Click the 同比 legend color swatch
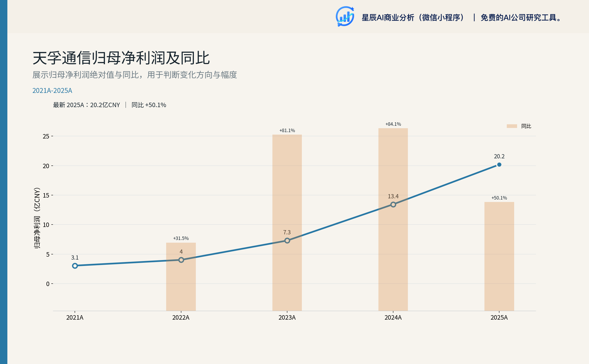589x364 pixels. click(x=512, y=126)
